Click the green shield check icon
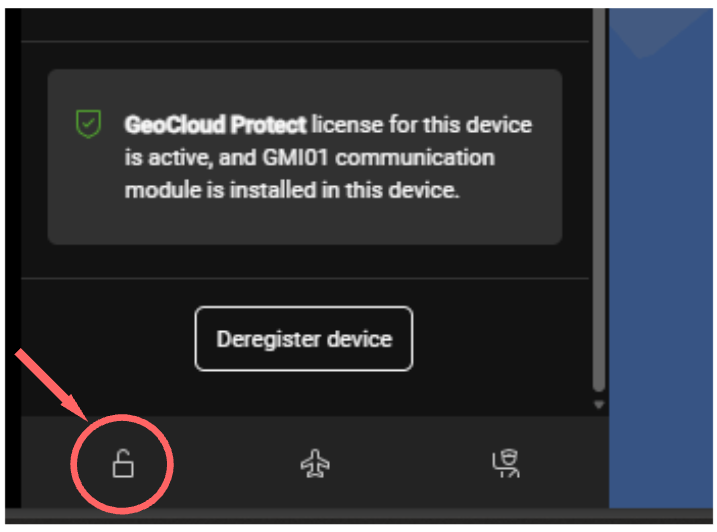The height and width of the screenshot is (532, 717). pyautogui.click(x=88, y=125)
